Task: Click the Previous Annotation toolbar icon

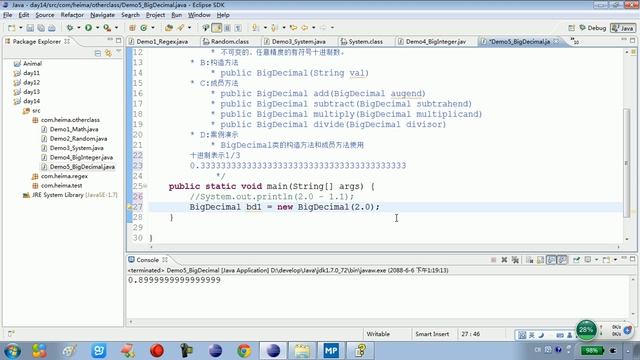Action: pyautogui.click(x=275, y=28)
